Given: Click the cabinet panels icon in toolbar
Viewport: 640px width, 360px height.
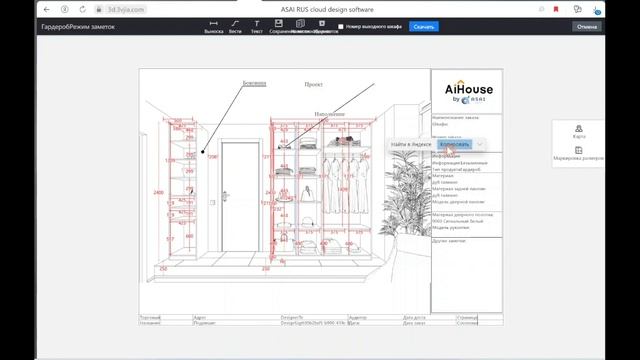Looking at the screenshot, I should [x=300, y=23].
